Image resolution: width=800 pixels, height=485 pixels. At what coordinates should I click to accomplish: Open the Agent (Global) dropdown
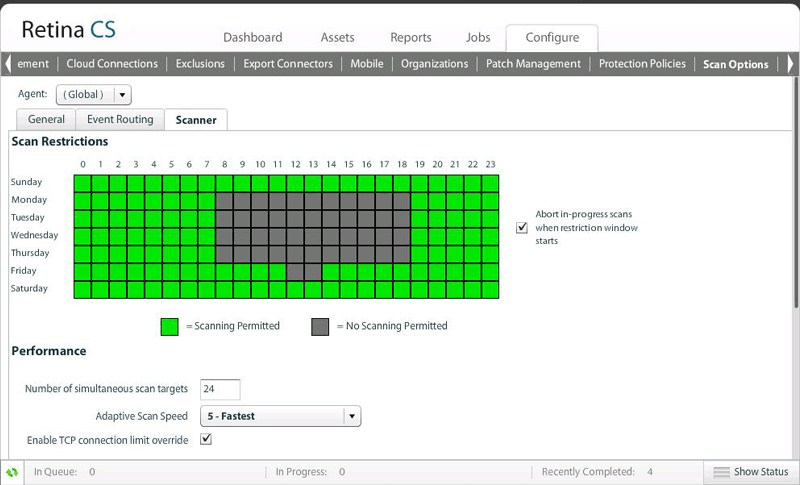click(121, 95)
